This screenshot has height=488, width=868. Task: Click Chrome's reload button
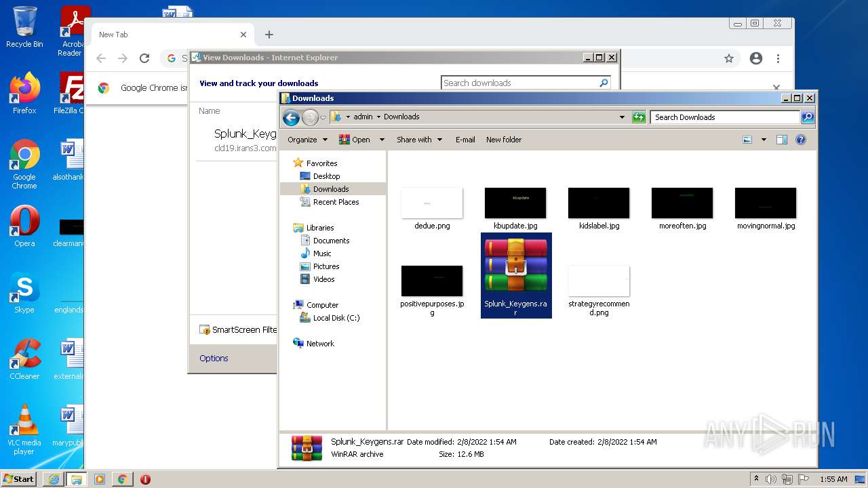144,59
